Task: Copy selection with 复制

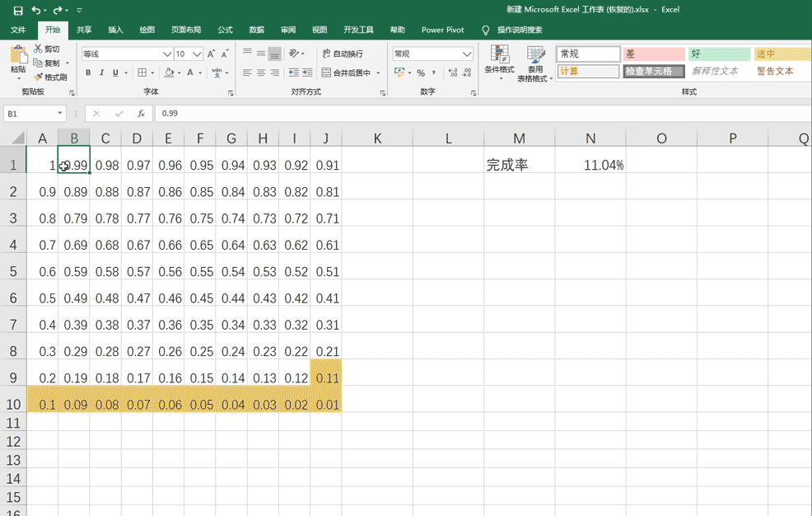Action: (47, 63)
